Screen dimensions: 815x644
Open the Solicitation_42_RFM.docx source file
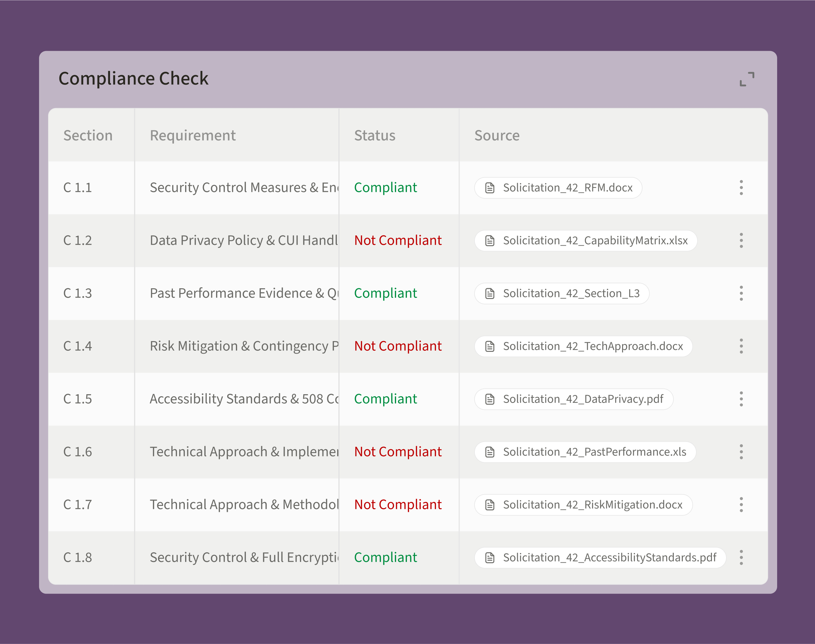pyautogui.click(x=558, y=188)
